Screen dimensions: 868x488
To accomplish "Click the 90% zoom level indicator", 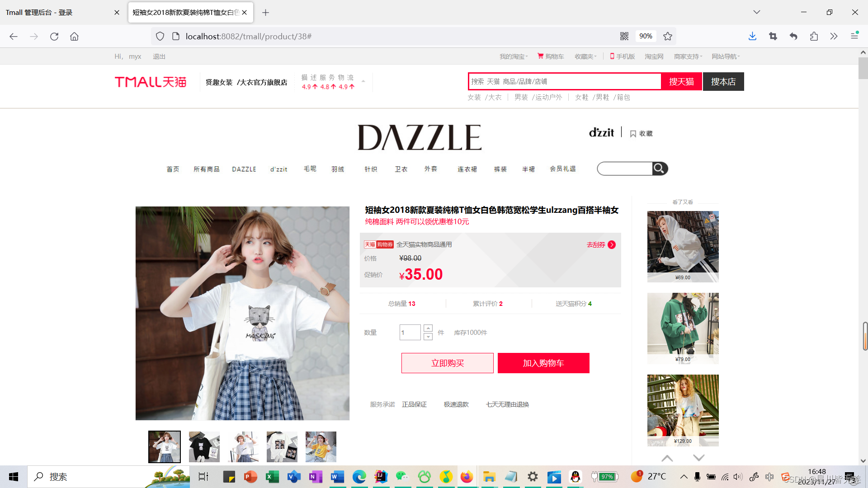I will (646, 36).
